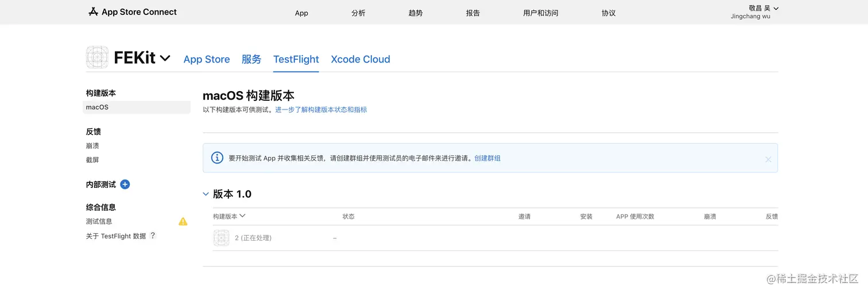The image size is (868, 294).
Task: Click the blue info icon in the banner
Action: coord(217,158)
